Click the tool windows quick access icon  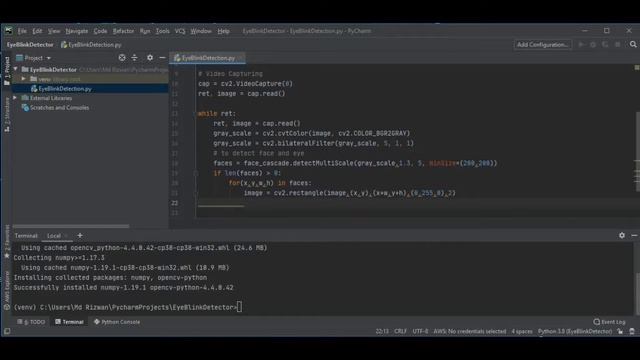point(7,331)
